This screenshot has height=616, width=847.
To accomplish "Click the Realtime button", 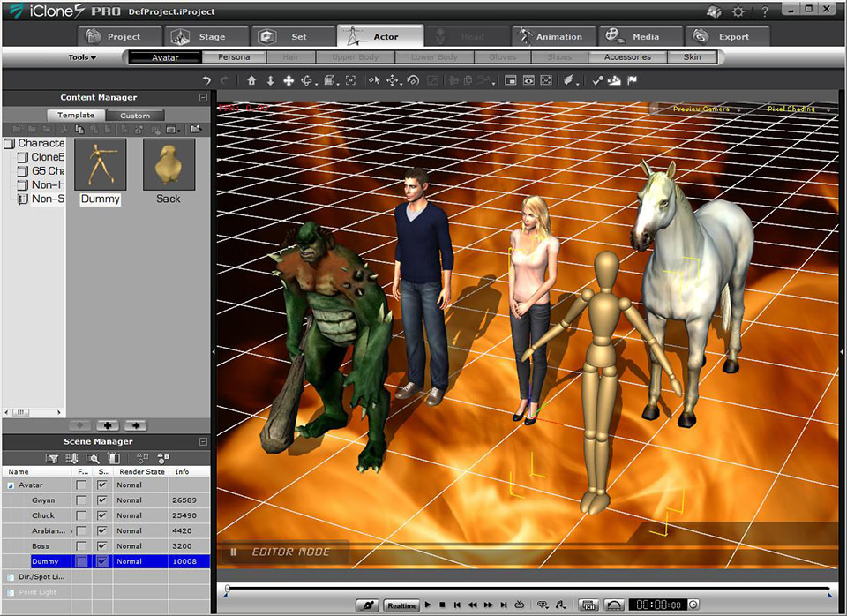I will [402, 605].
